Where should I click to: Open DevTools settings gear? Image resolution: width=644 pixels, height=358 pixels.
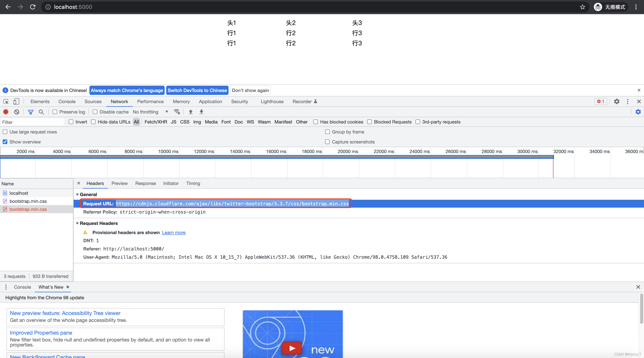tap(617, 102)
